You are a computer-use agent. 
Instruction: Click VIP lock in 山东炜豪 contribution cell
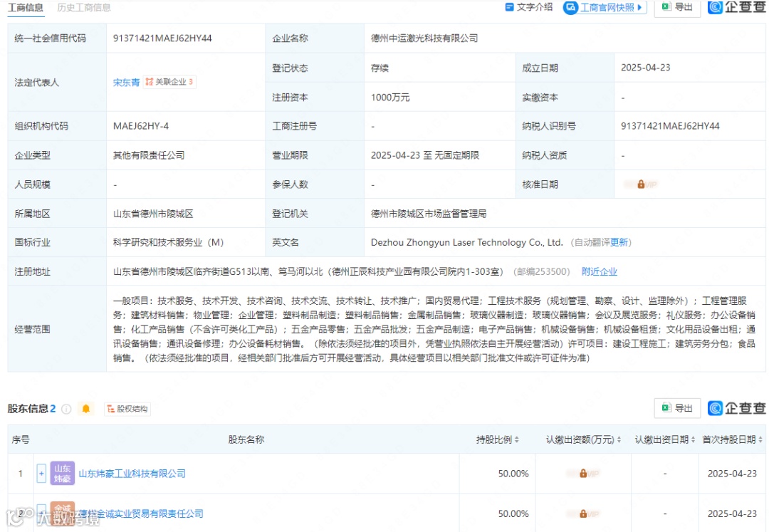pyautogui.click(x=583, y=474)
